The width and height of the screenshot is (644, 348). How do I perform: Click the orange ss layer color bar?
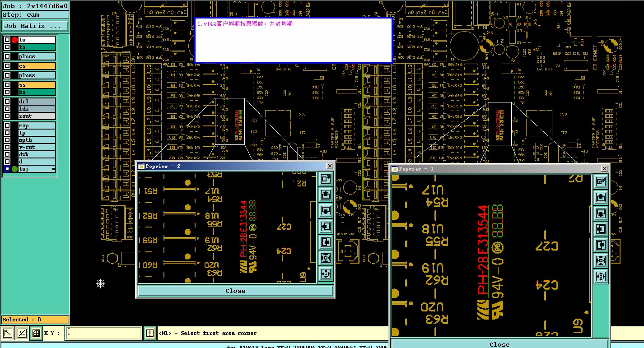point(37,85)
